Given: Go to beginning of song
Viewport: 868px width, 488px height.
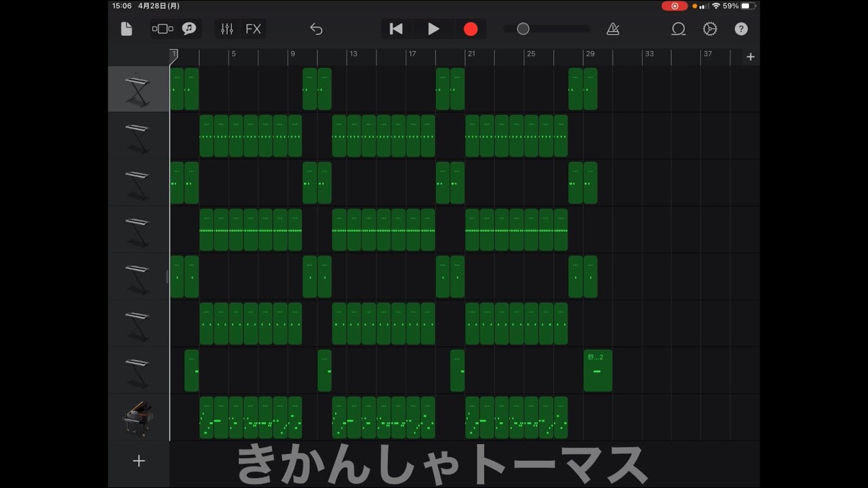Looking at the screenshot, I should click(396, 28).
